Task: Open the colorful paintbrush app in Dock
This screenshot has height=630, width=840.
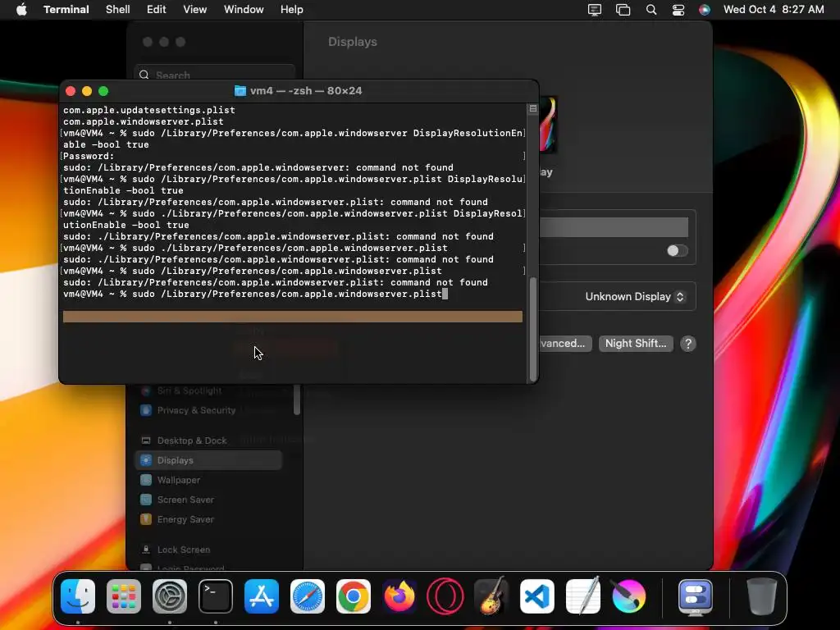Action: (629, 596)
